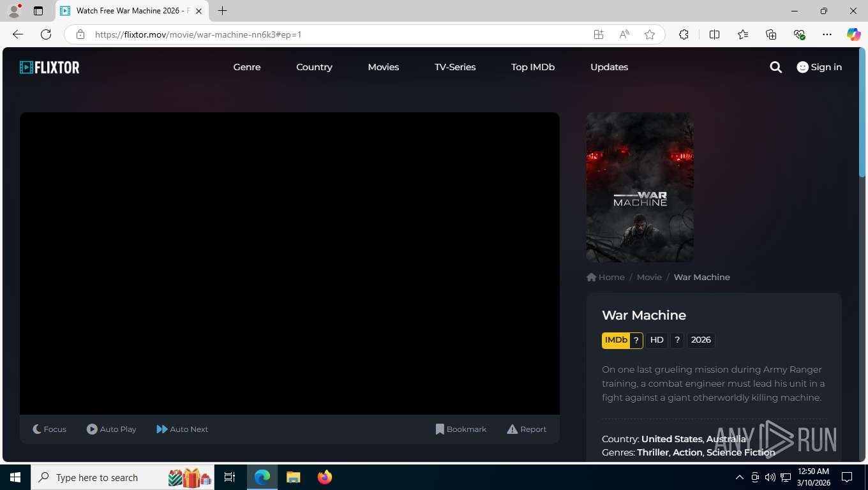
Task: Activate the Read aloud icon
Action: [x=624, y=34]
